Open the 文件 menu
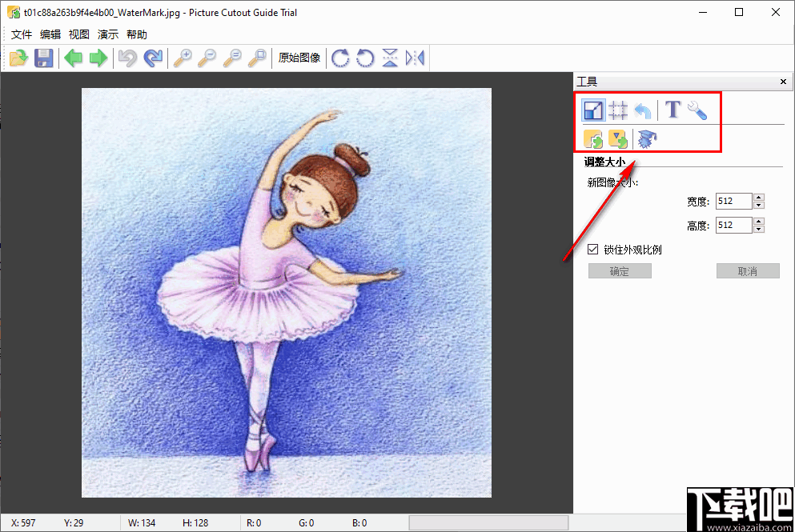Image resolution: width=795 pixels, height=532 pixels. 22,34
